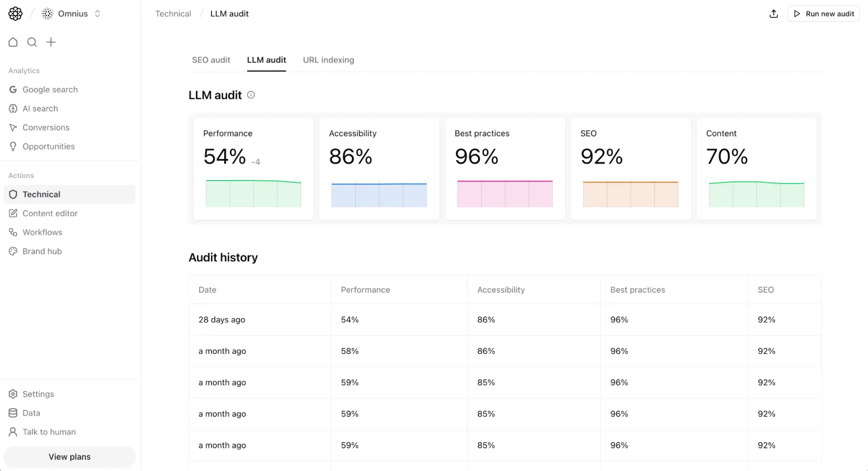
Task: View Opportunities analytics
Action: tap(49, 146)
